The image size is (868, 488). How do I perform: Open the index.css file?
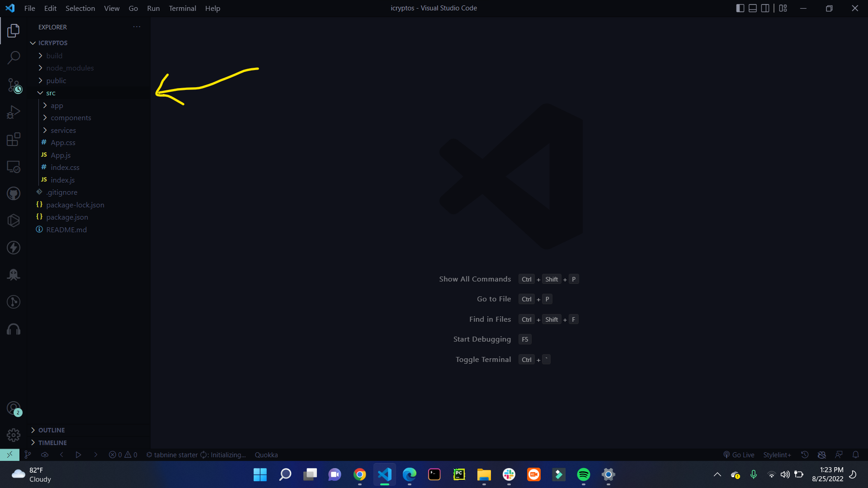click(x=65, y=167)
